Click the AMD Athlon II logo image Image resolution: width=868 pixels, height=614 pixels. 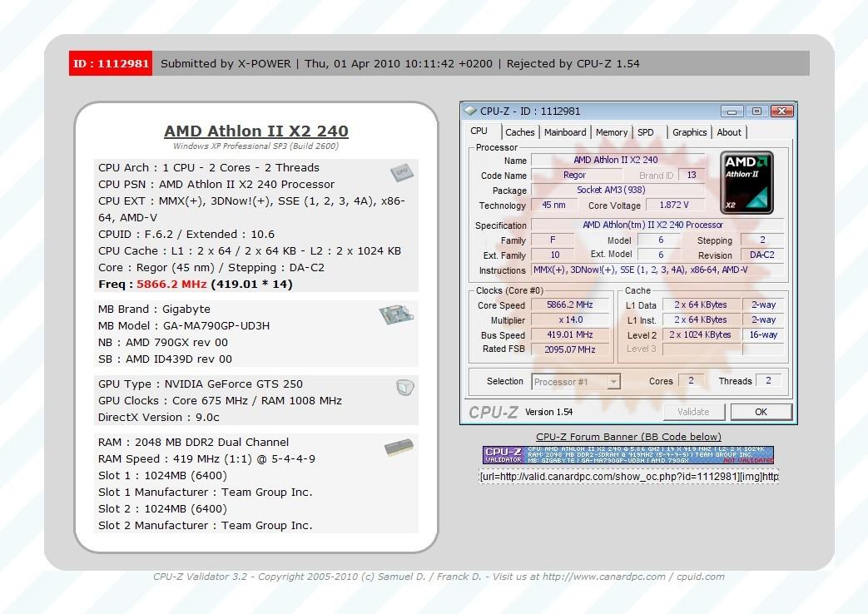[x=746, y=183]
